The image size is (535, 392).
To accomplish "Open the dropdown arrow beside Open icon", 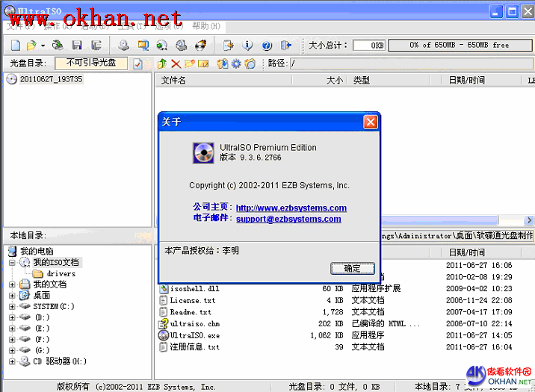I will [43, 46].
